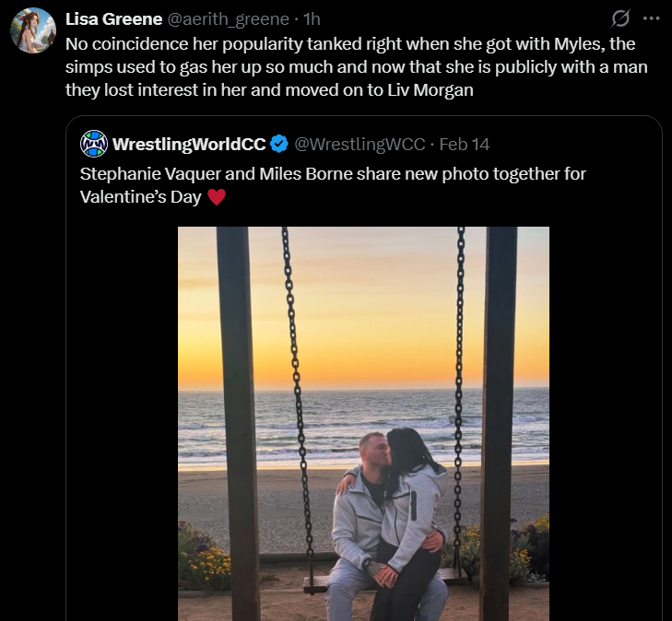Screen dimensions: 672x621
Task: Open the 1h timestamp permalink
Action: [312, 19]
